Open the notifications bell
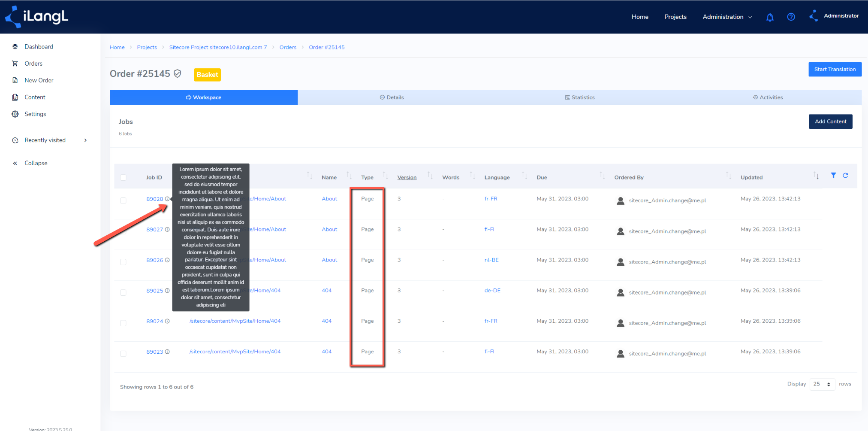Image resolution: width=868 pixels, height=431 pixels. coord(770,17)
